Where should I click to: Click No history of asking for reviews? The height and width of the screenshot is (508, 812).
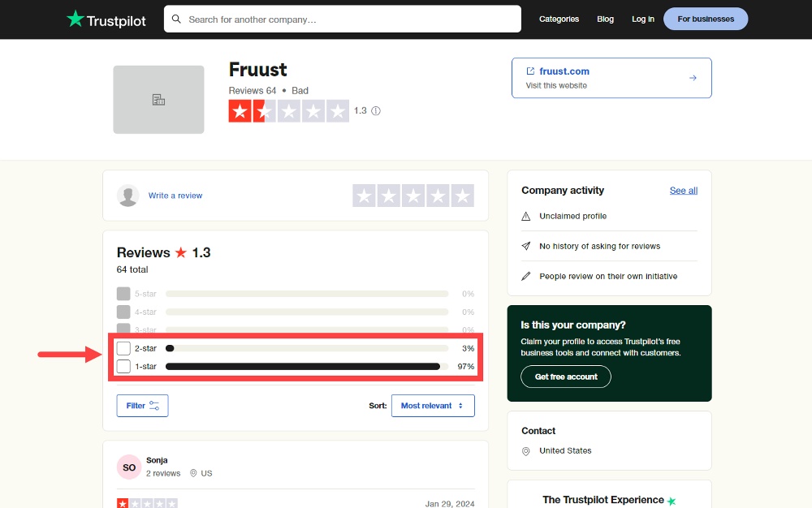600,246
